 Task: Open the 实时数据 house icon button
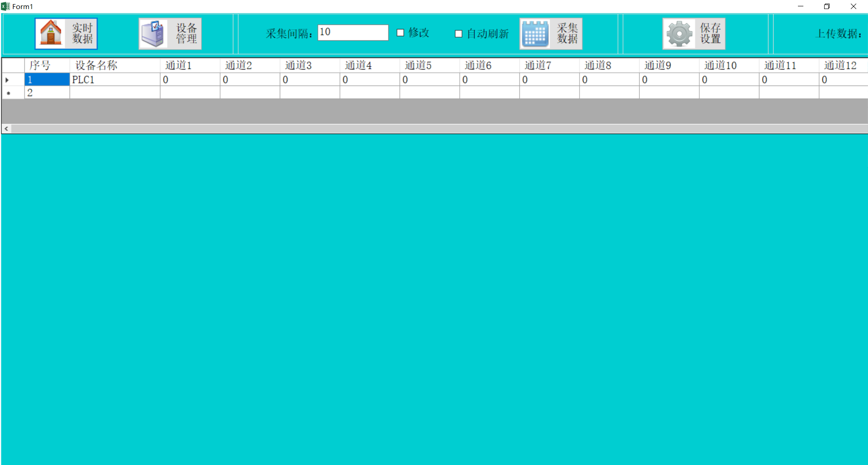(x=66, y=33)
